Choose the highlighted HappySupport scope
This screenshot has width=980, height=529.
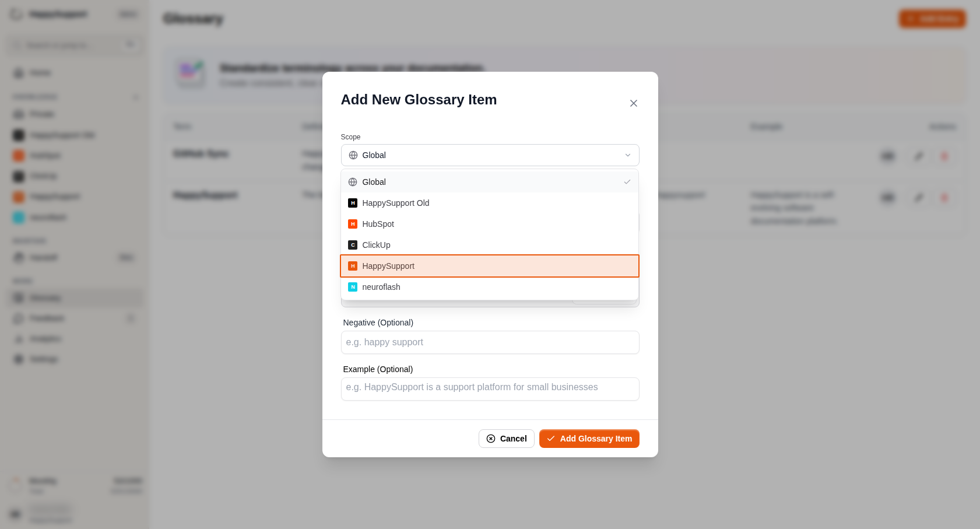(x=490, y=266)
